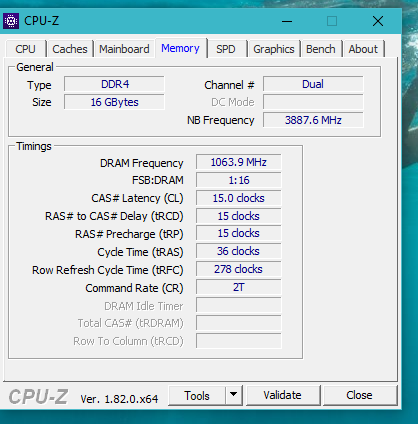418x424 pixels.
Task: Select the DDR4 type value
Action: click(x=114, y=84)
